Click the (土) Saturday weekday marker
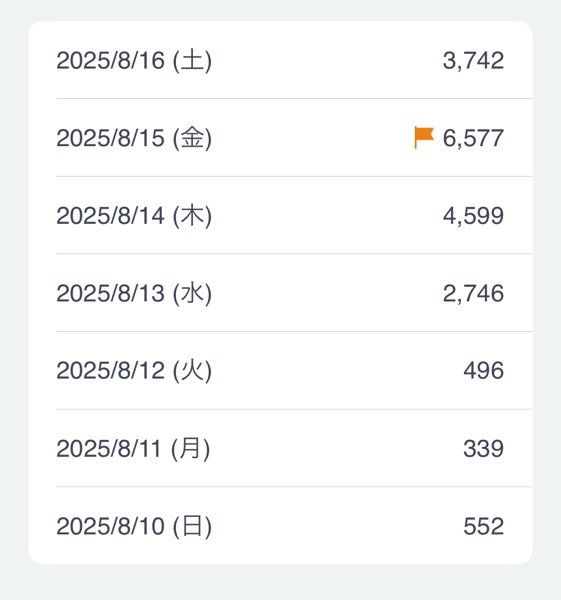 point(192,61)
